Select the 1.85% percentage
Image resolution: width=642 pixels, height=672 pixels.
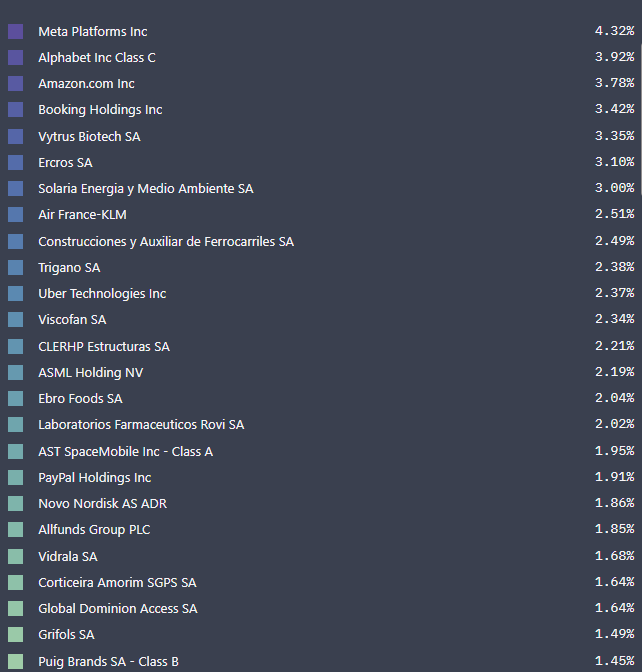(615, 529)
